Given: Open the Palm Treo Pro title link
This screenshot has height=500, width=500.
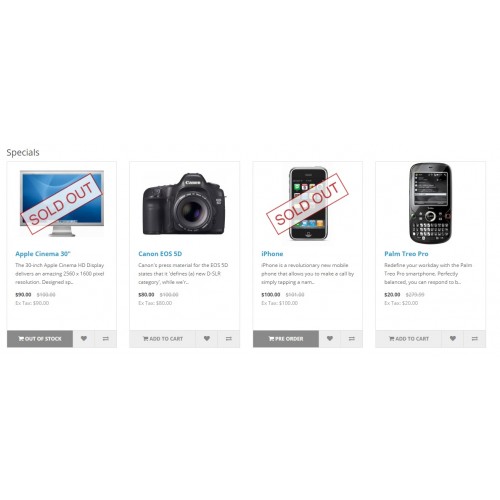Looking at the screenshot, I should coord(406,254).
